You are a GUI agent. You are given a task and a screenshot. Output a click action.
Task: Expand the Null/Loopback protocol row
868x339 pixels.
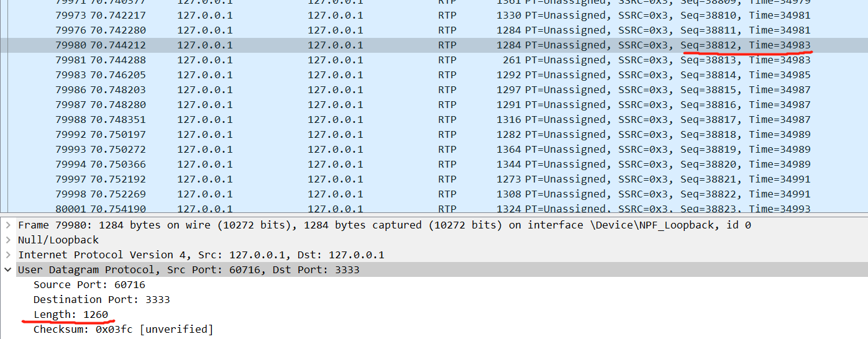click(x=7, y=240)
